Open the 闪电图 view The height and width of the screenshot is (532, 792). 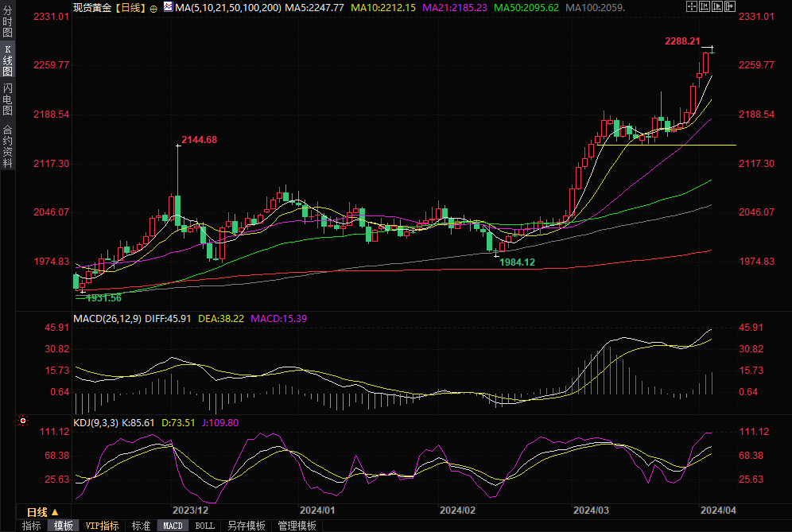pyautogui.click(x=8, y=99)
